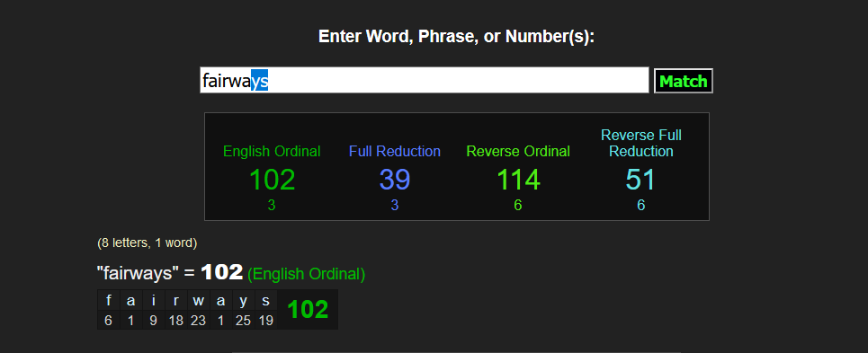The width and height of the screenshot is (868, 353).
Task: Click the digit 6 under Reverse Ordinal 114
Action: point(518,206)
